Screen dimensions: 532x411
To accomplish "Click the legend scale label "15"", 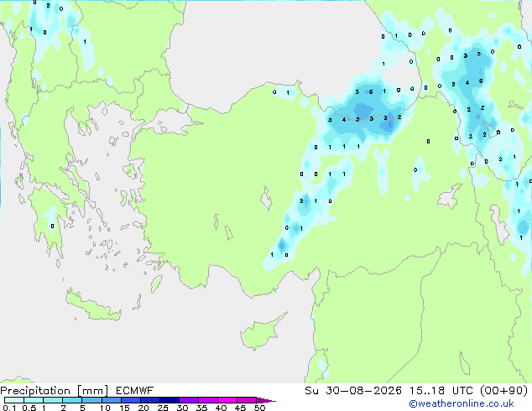I will tap(124, 408).
